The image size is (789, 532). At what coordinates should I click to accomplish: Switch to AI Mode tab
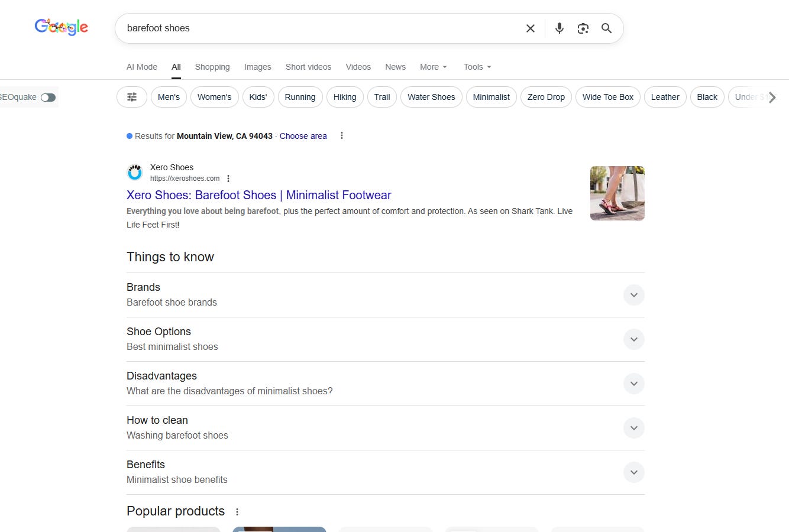coord(142,67)
